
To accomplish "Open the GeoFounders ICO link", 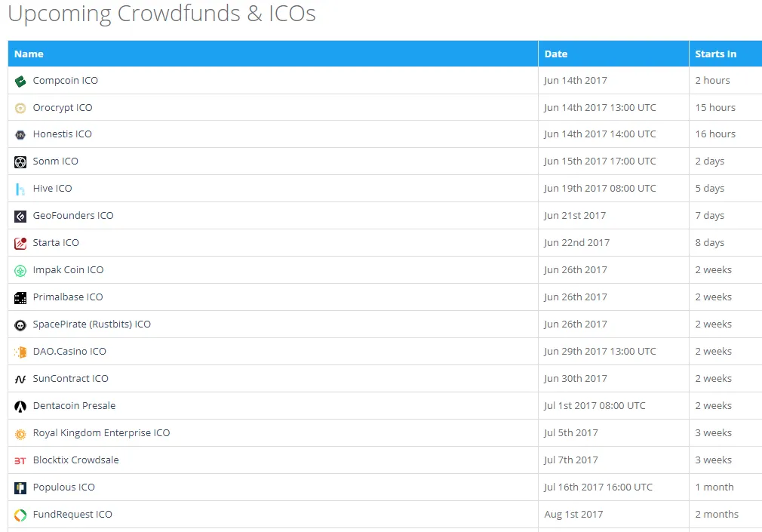I will pyautogui.click(x=73, y=215).
